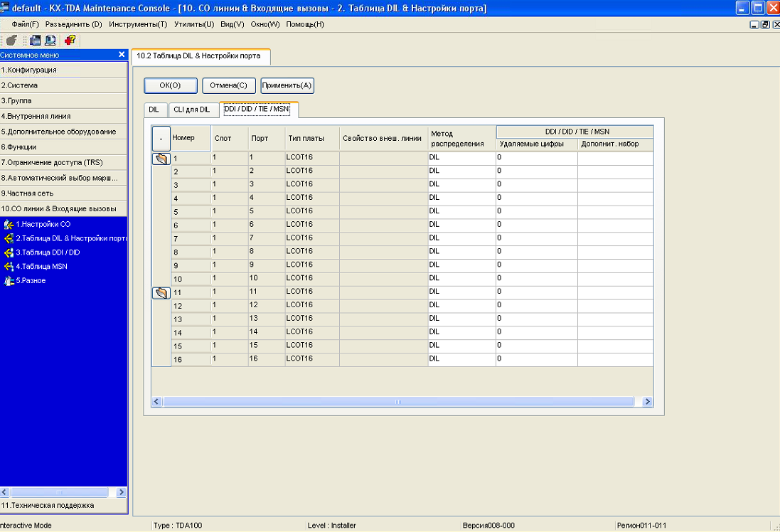Click the gray Disconnect icon in toolbar
This screenshot has height=532, width=780.
coord(11,41)
